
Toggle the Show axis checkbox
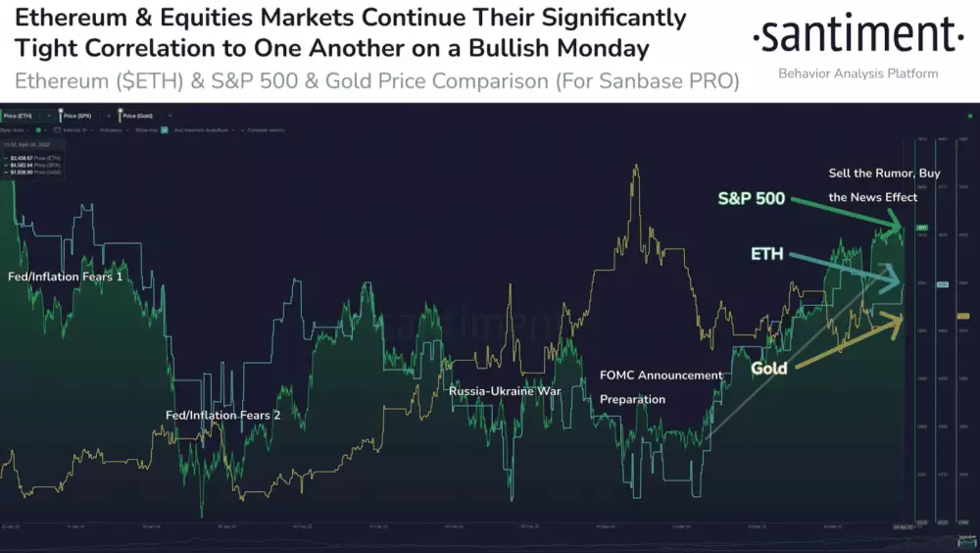tap(165, 130)
